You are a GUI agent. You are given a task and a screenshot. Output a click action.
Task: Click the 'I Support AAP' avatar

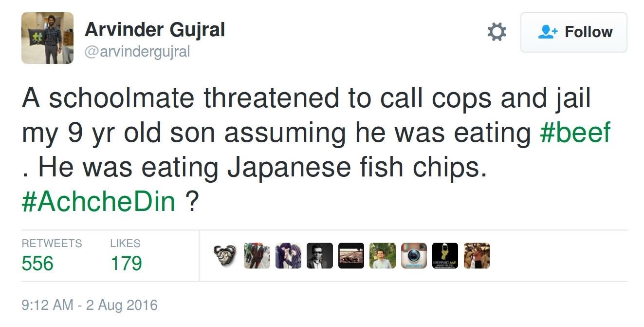445,256
